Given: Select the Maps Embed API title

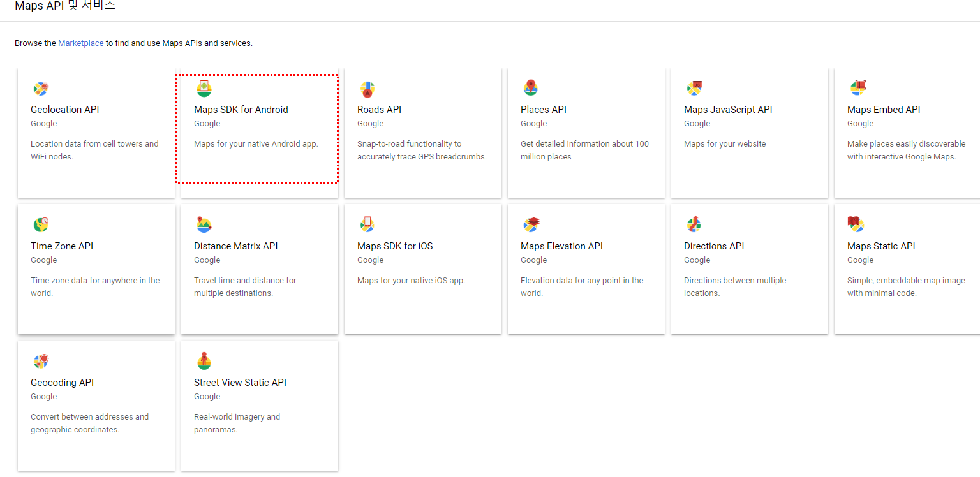Looking at the screenshot, I should [x=884, y=110].
